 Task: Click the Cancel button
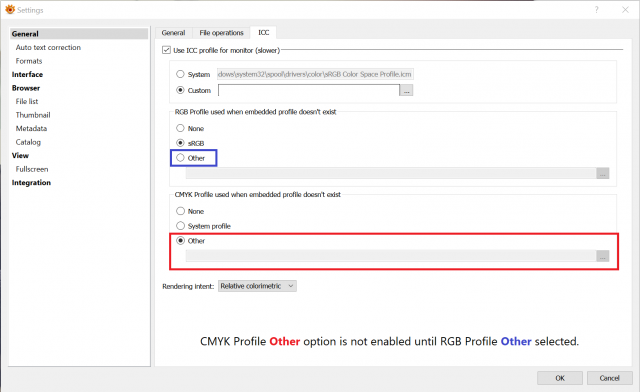click(609, 378)
